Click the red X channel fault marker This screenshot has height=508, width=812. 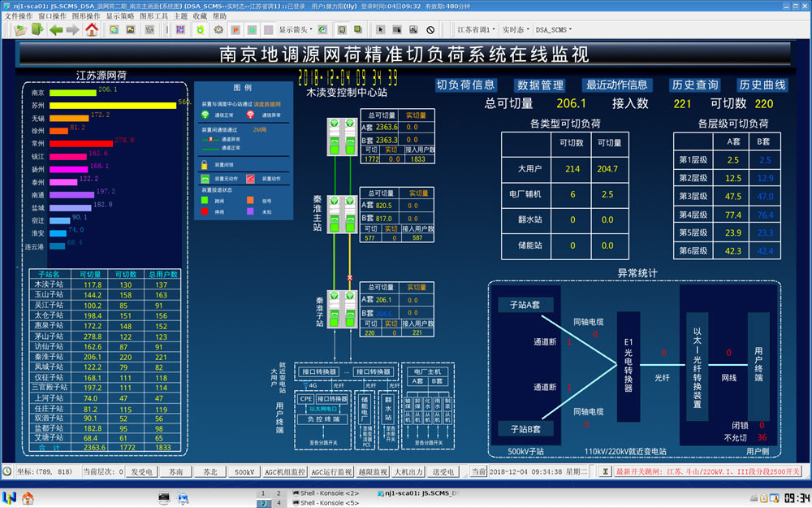(350, 278)
